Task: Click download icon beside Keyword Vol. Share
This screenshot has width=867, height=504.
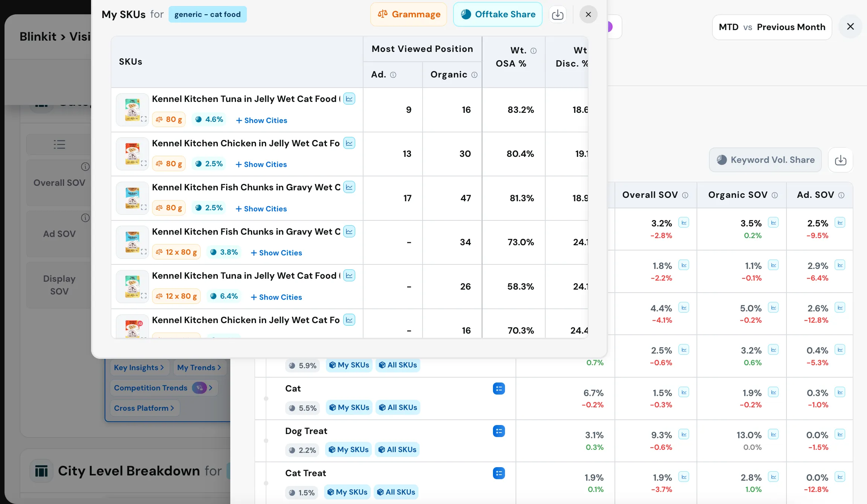Action: [x=840, y=160]
